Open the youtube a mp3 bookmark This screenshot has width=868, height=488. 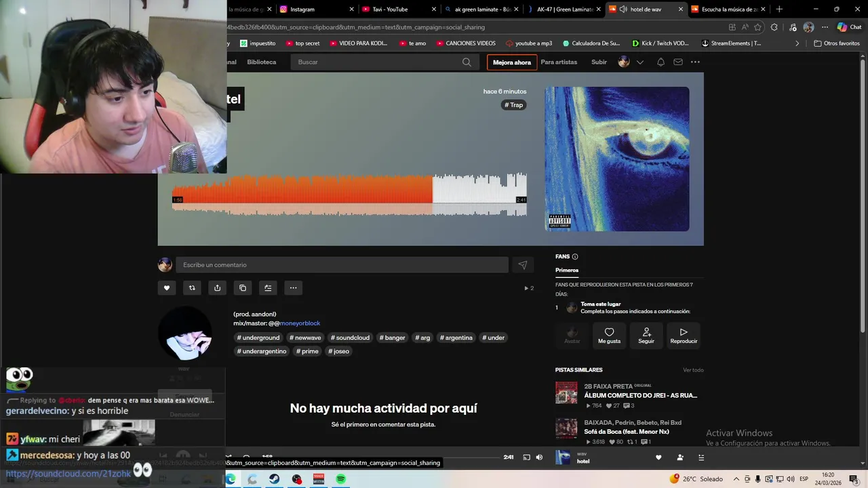pyautogui.click(x=529, y=43)
